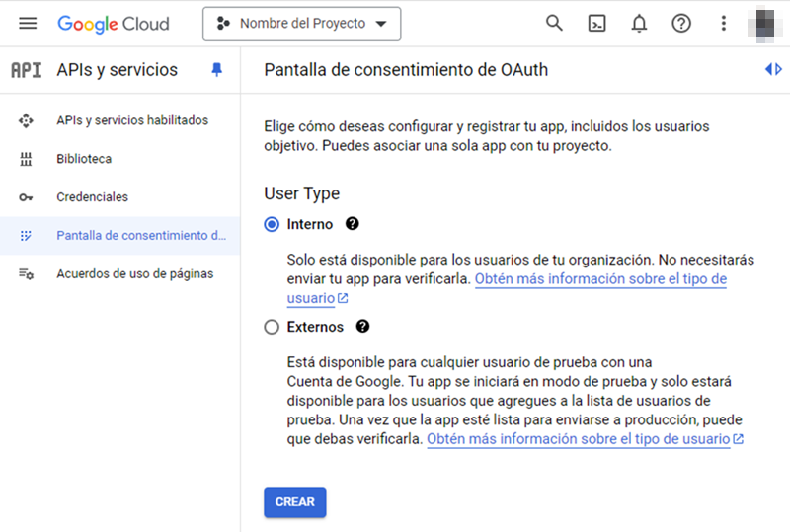This screenshot has height=532, width=790.
Task: Open the help question mark icon
Action: (681, 23)
